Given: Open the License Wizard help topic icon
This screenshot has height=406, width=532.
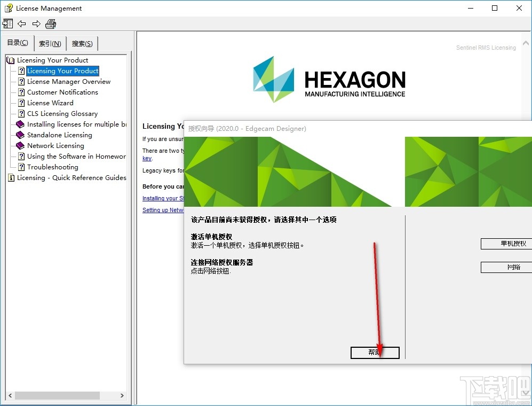Looking at the screenshot, I should pos(21,103).
